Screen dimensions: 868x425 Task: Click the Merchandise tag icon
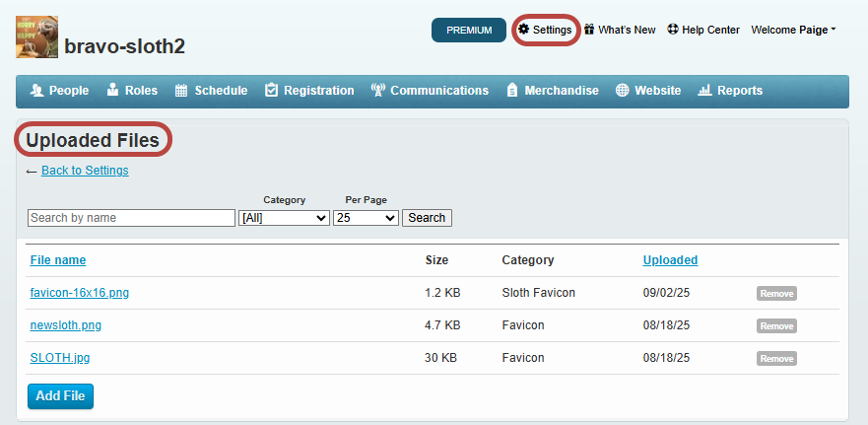tap(511, 91)
